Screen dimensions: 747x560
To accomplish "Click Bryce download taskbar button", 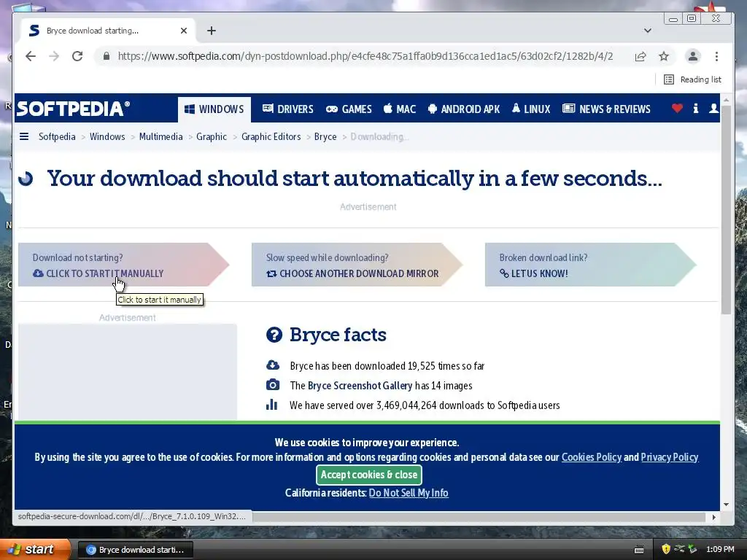I will pos(135,550).
